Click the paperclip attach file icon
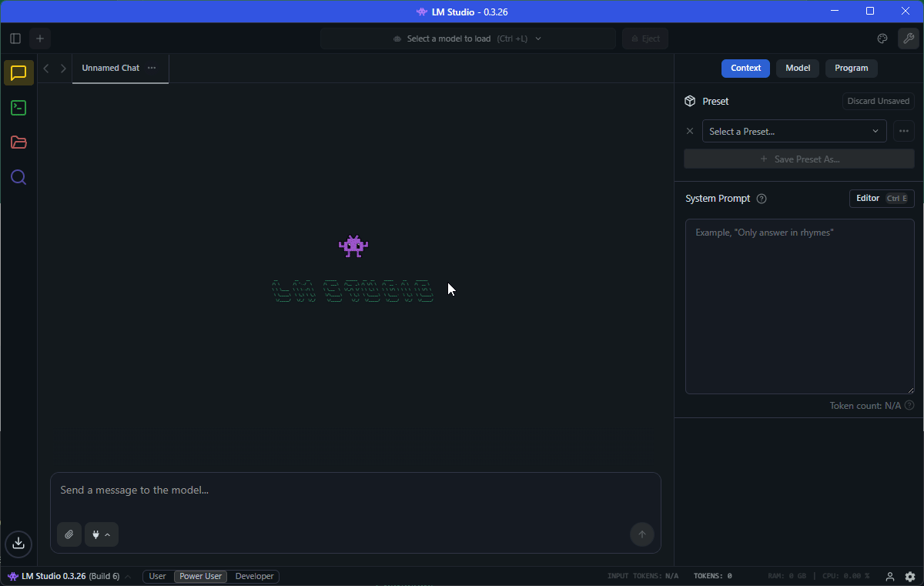 tap(69, 534)
